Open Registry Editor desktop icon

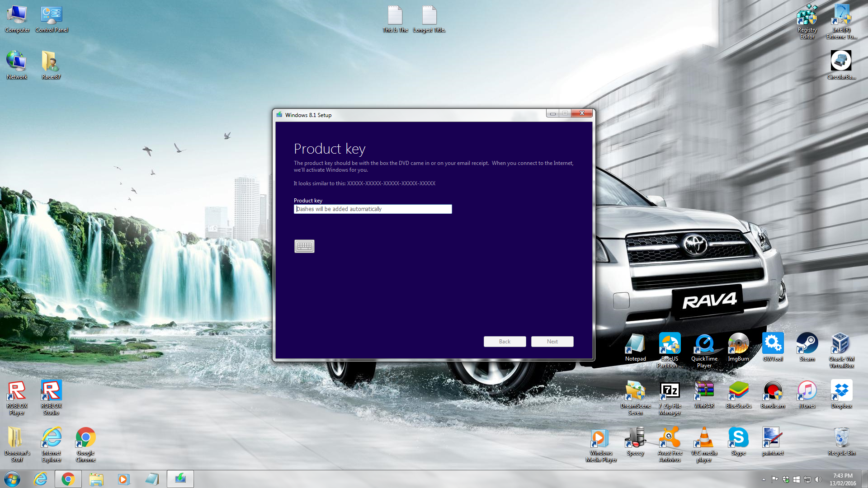(x=807, y=16)
